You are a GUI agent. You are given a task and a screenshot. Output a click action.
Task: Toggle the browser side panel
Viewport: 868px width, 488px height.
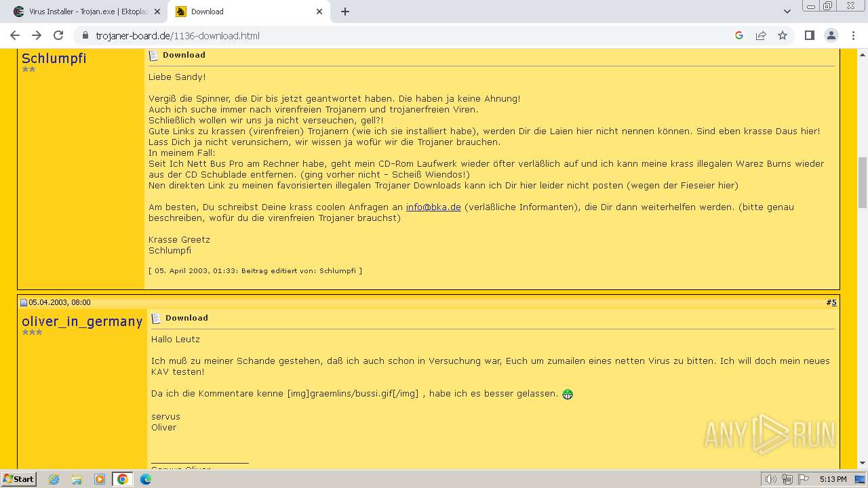pos(809,35)
